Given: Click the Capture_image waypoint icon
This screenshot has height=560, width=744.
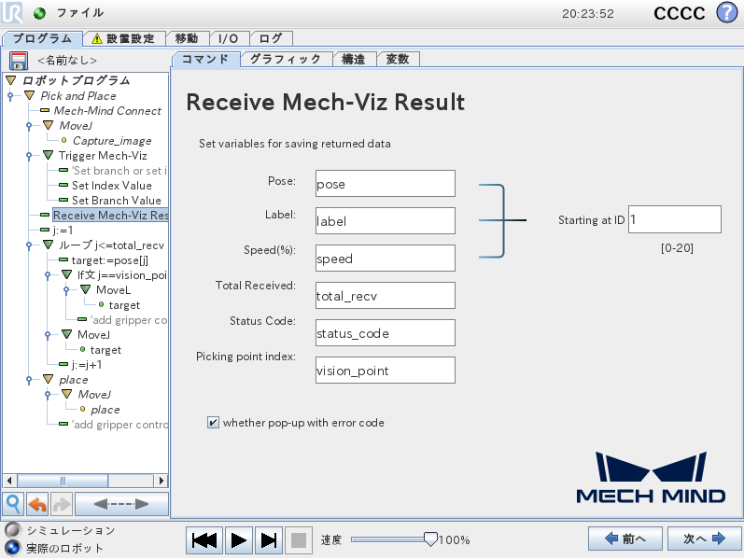Looking at the screenshot, I should pyautogui.click(x=64, y=141).
